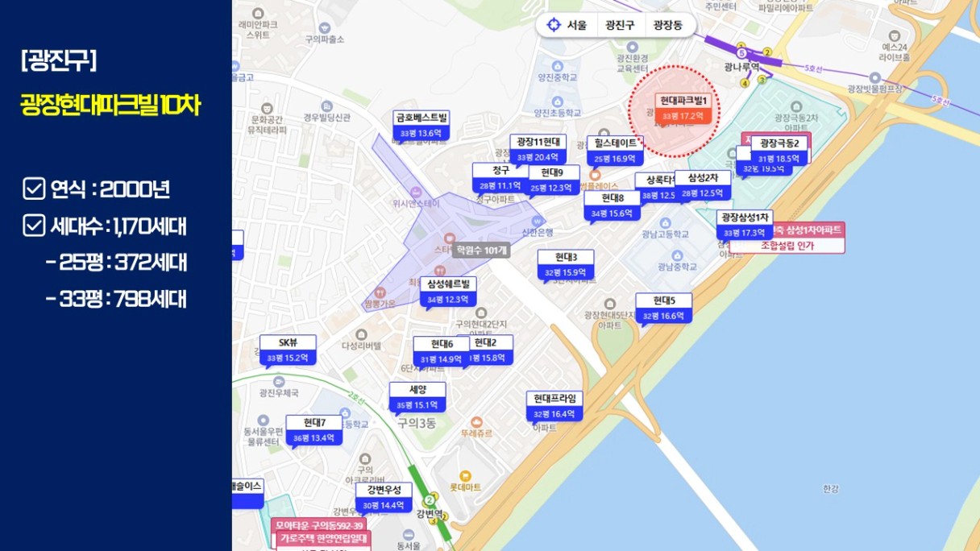Click the 강변역 line 2 station icon
The height and width of the screenshot is (551, 980).
pos(429,500)
